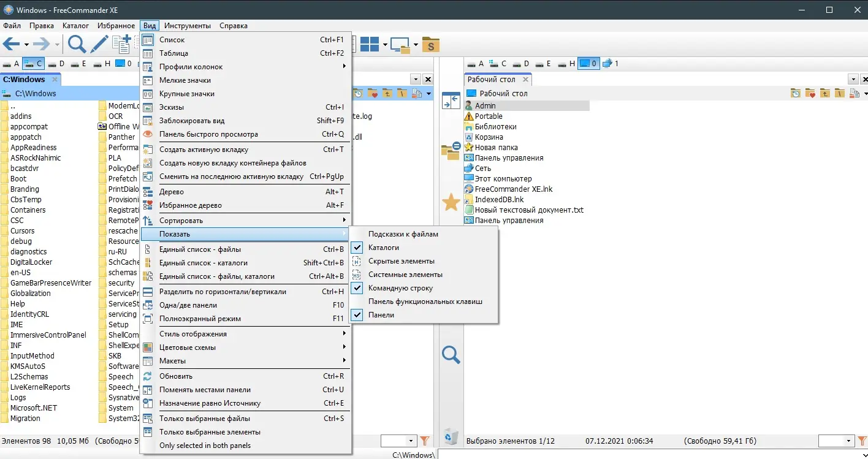
Task: Click the left panel's orange filter funnel
Action: click(x=425, y=441)
